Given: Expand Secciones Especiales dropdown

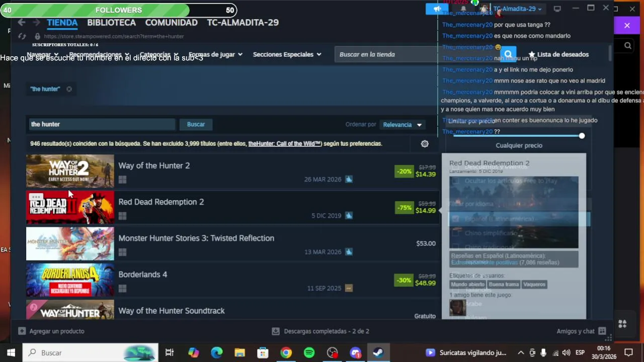Looking at the screenshot, I should tap(287, 54).
